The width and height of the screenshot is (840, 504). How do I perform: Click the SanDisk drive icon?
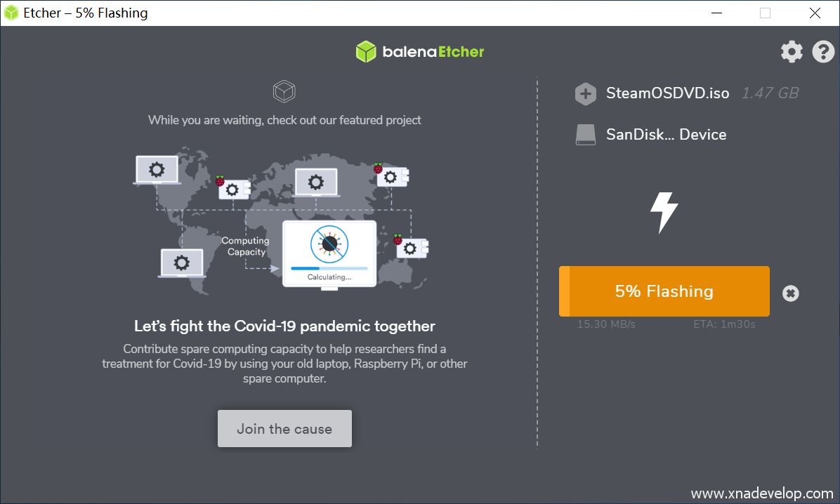point(586,135)
